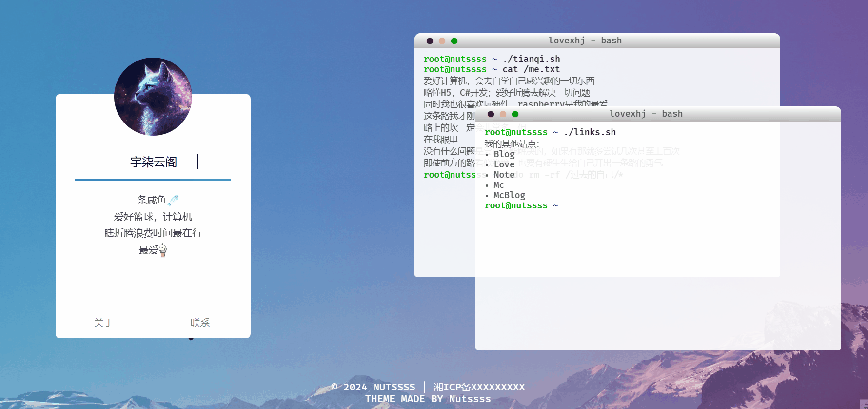Click the front terminal title bar text
868x409 pixels.
646,114
